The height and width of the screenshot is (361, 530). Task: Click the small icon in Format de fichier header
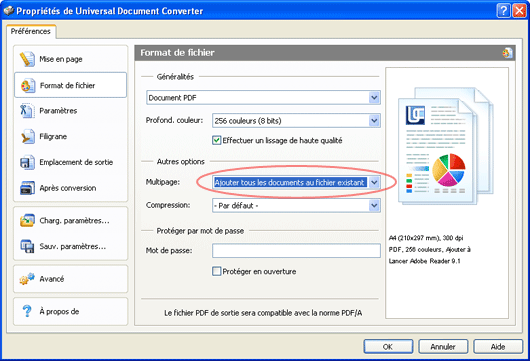click(x=507, y=53)
